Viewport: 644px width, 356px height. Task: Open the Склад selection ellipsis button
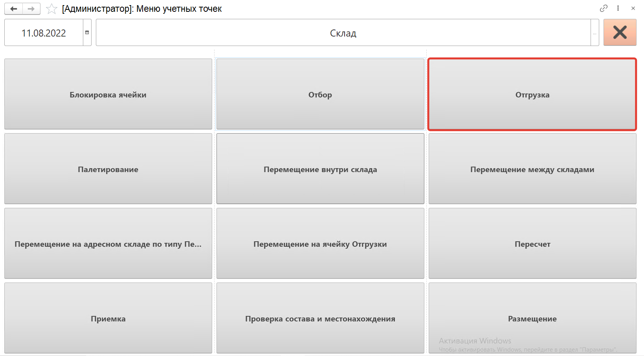594,33
